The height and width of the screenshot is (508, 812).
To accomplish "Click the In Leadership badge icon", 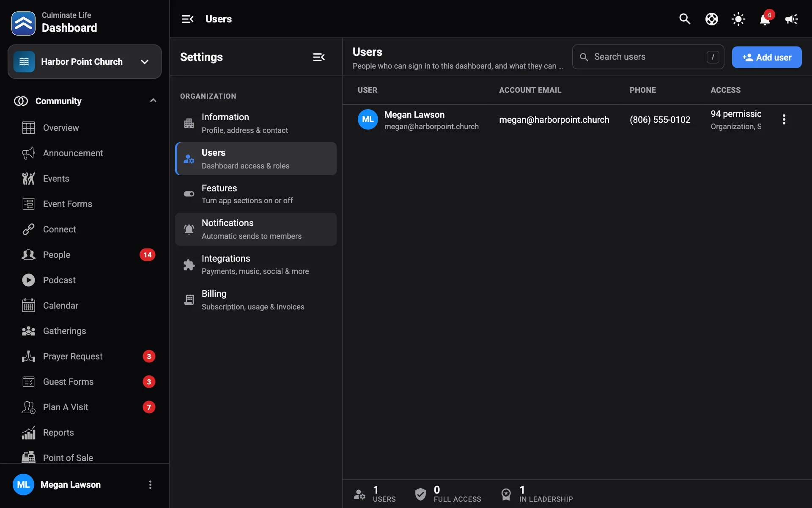I will (x=506, y=494).
